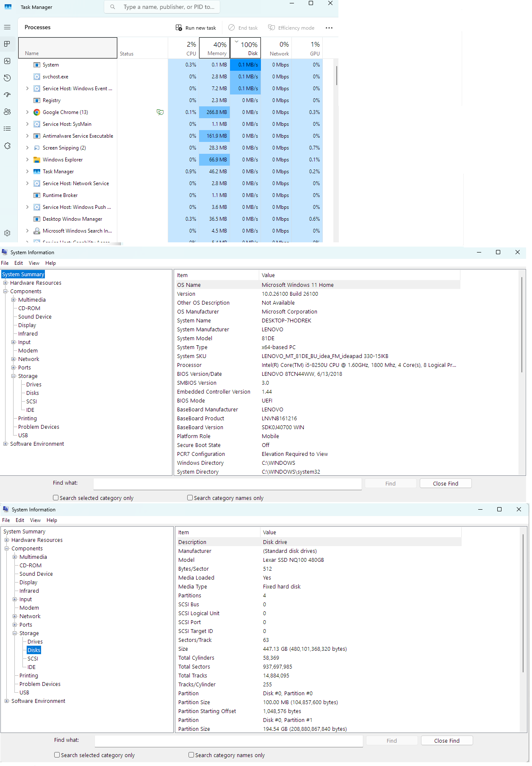The width and height of the screenshot is (532, 766).
Task: Open the three-dot more options menu
Action: (329, 28)
